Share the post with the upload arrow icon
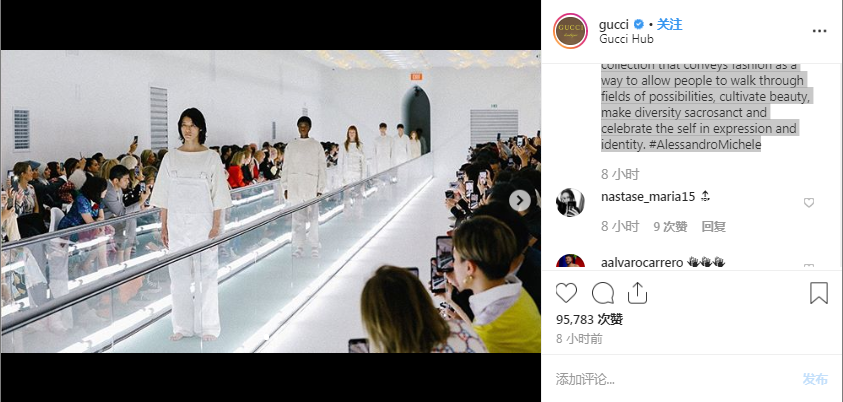Viewport: 843px width, 402px height. [637, 293]
